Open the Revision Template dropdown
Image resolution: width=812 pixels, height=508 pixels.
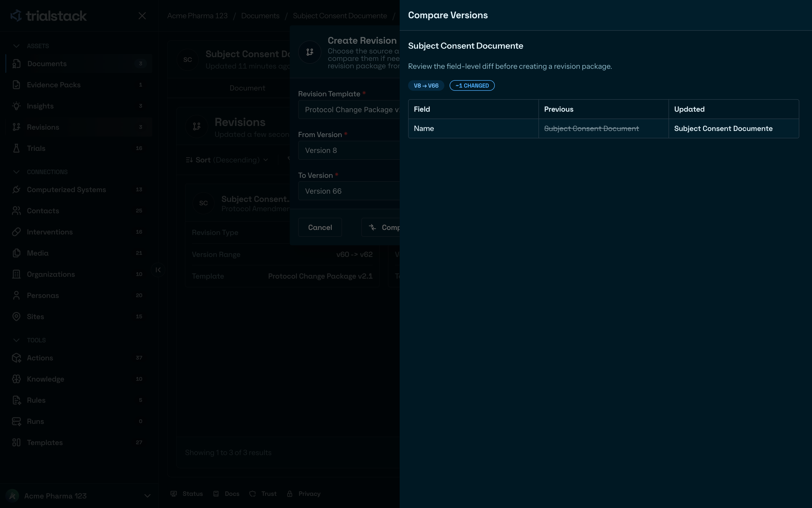(349, 110)
